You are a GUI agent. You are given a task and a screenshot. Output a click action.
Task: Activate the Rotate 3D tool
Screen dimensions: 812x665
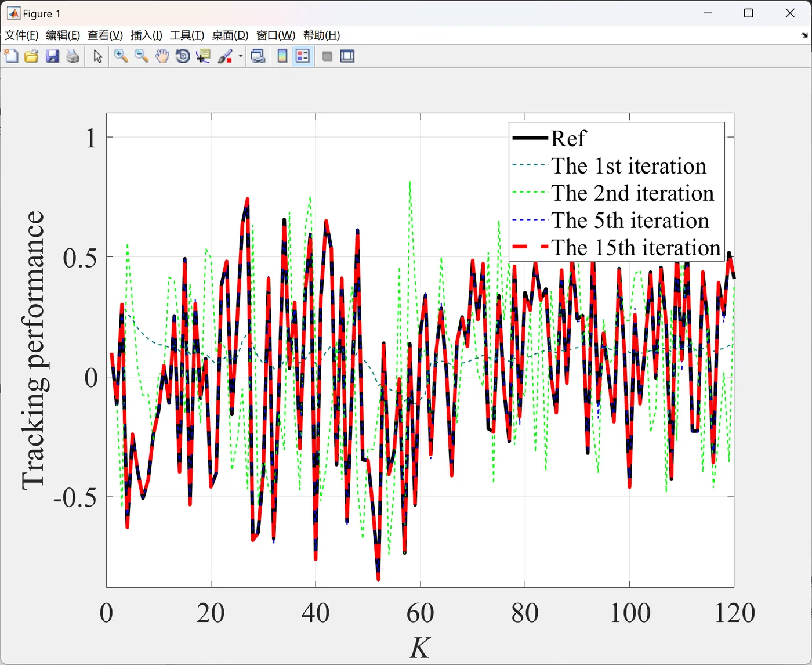click(x=183, y=56)
